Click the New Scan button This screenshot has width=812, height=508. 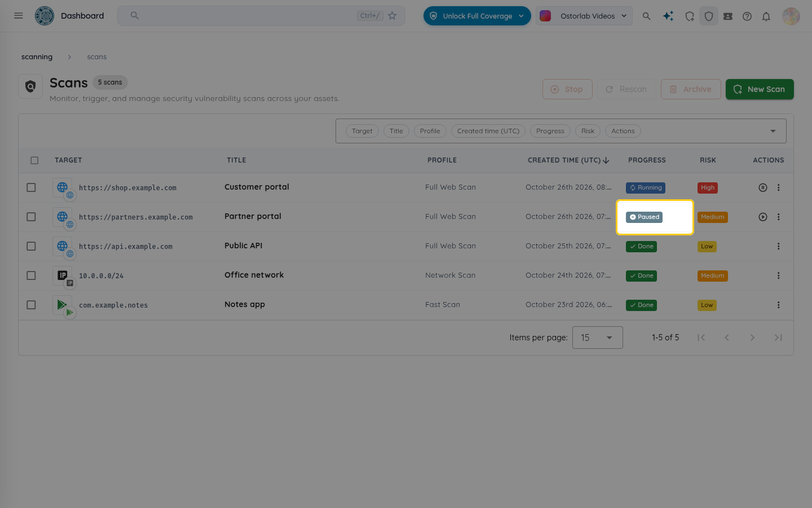[x=760, y=89]
